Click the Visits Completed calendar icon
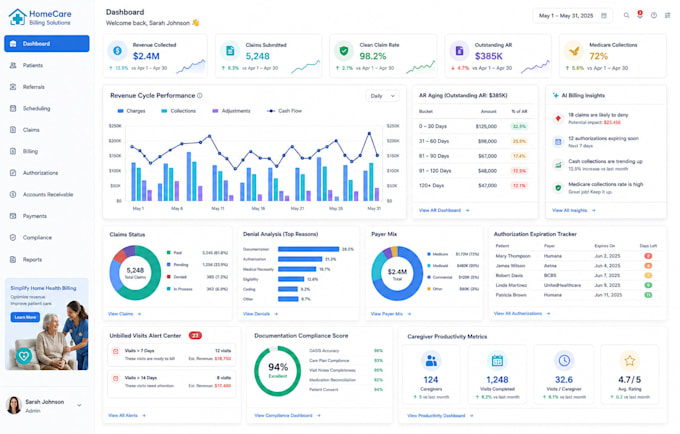The image size is (680, 434). click(x=497, y=360)
